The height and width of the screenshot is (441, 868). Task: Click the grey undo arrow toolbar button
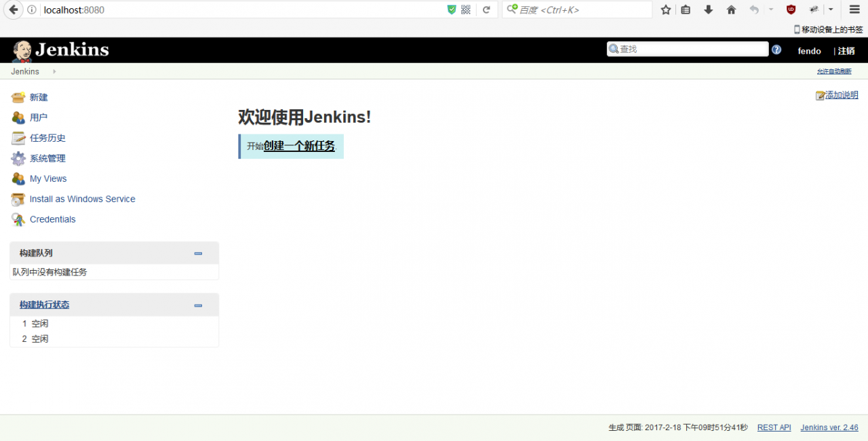pos(754,9)
